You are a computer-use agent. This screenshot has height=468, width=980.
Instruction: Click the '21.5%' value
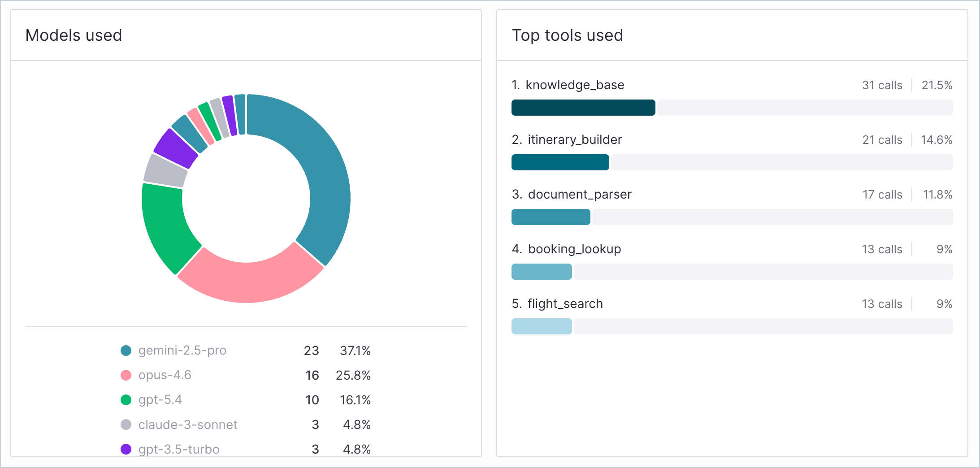937,85
